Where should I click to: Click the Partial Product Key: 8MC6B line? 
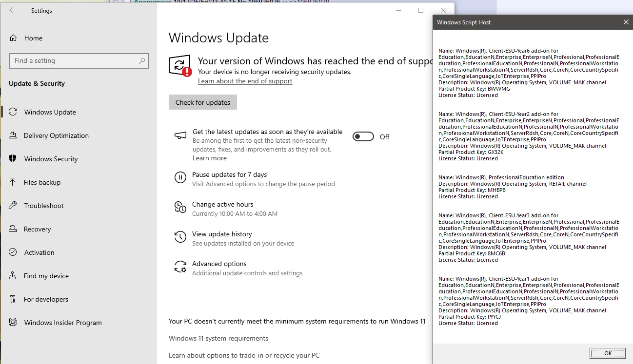[x=472, y=253]
